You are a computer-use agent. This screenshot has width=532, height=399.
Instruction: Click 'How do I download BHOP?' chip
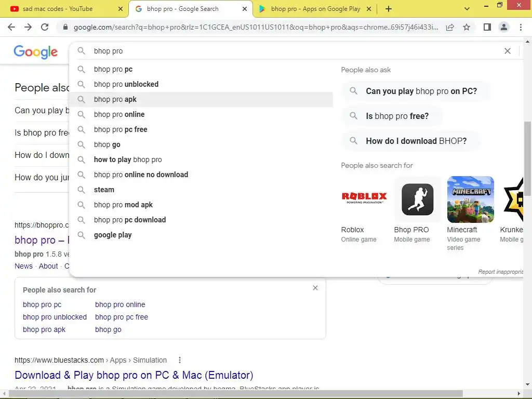tap(411, 141)
